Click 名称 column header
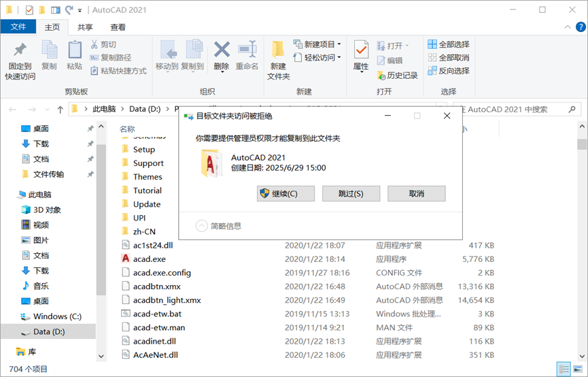This screenshot has width=588, height=377. point(127,129)
